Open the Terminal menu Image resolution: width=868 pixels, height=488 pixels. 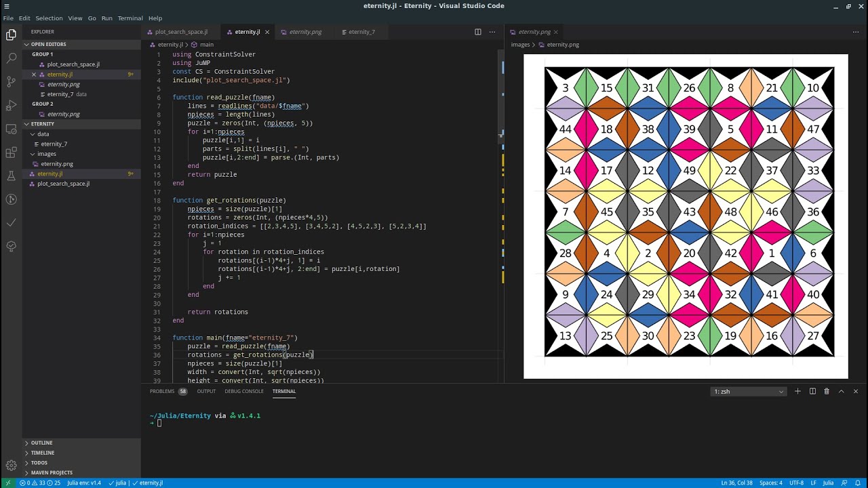(130, 18)
